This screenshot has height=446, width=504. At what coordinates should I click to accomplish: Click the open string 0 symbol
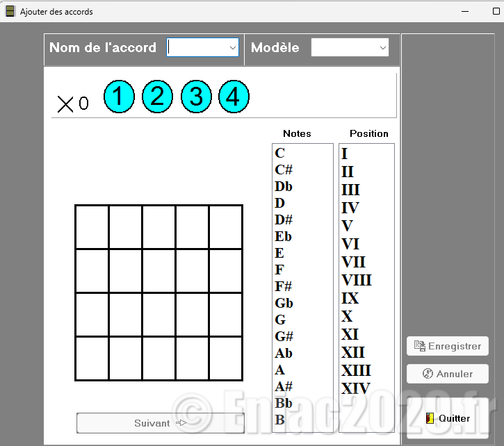[x=83, y=104]
